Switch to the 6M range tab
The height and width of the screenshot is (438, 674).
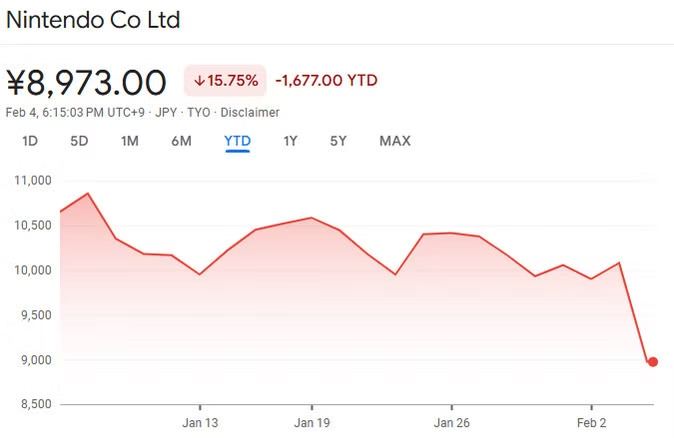[181, 141]
